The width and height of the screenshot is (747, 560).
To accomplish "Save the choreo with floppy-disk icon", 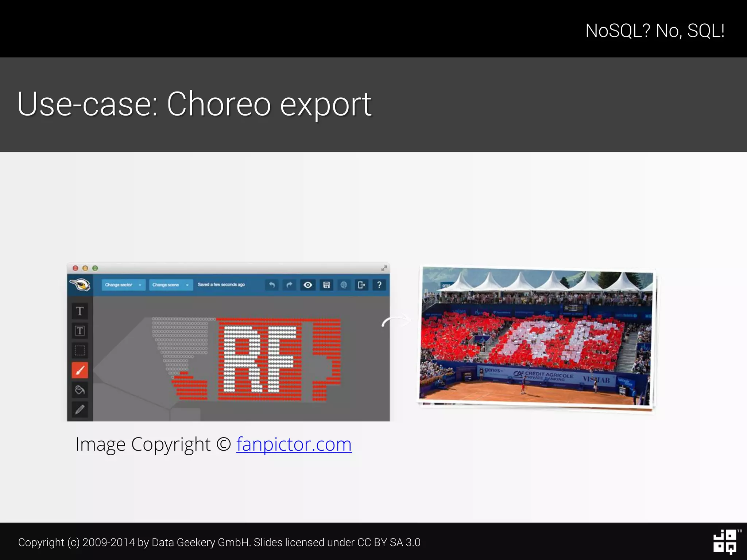I will [326, 285].
